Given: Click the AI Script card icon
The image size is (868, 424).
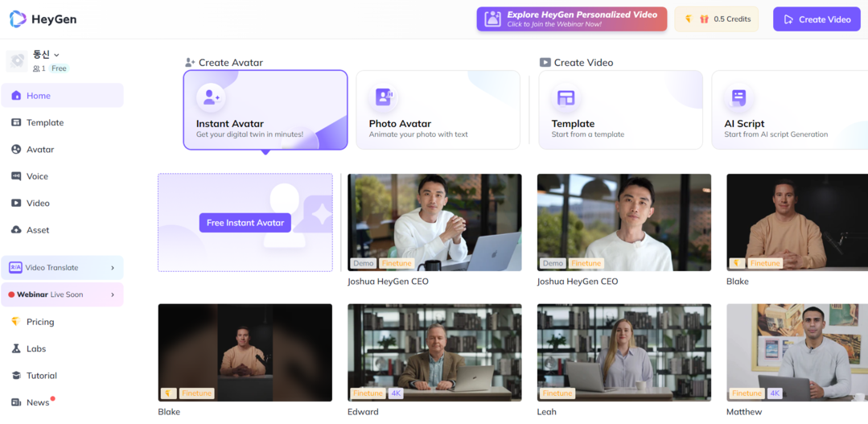Looking at the screenshot, I should tap(738, 98).
